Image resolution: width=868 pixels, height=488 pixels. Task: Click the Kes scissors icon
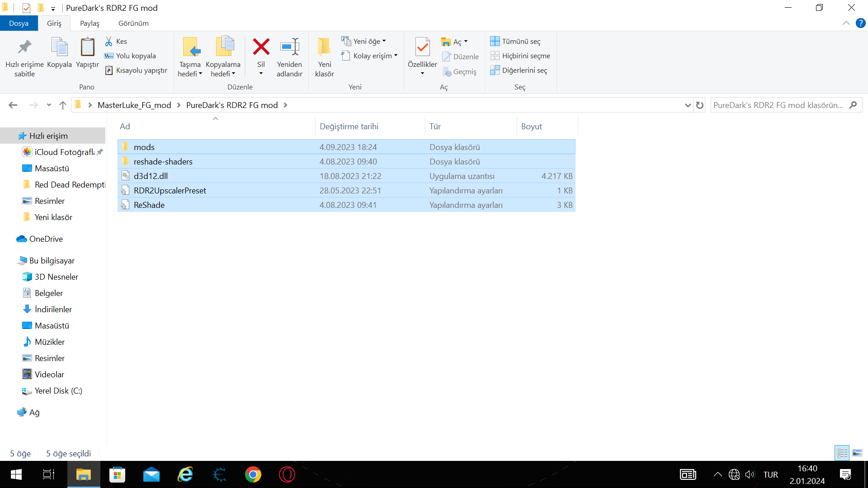109,41
